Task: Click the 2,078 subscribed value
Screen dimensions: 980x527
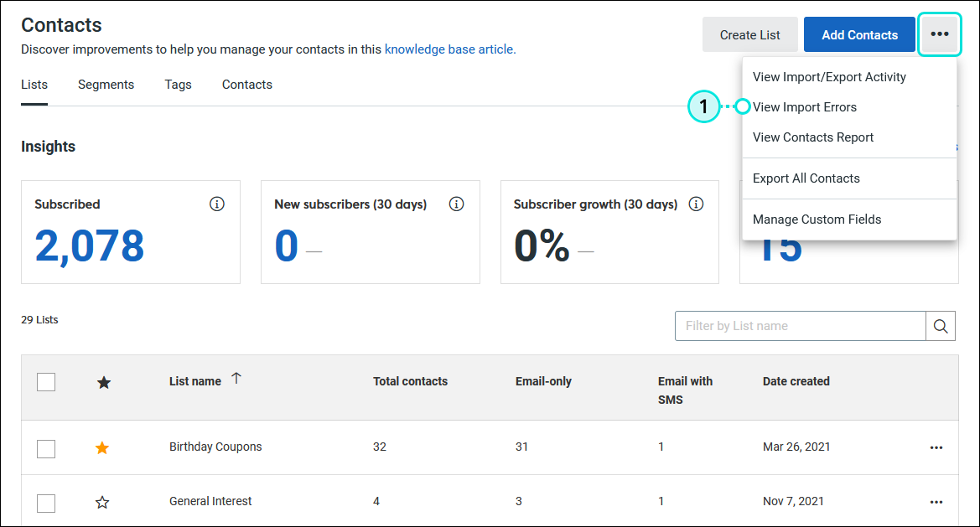Action: click(90, 246)
